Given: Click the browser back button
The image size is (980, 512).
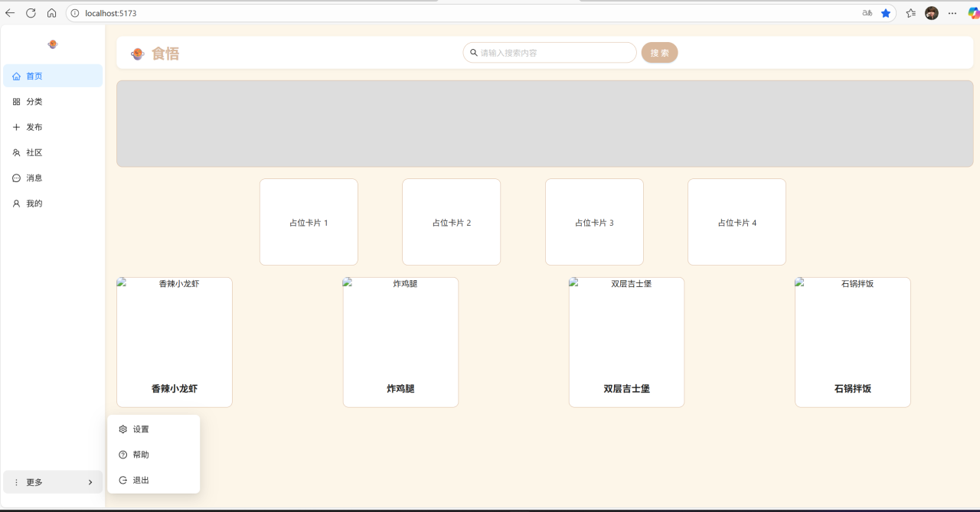Looking at the screenshot, I should click(10, 13).
